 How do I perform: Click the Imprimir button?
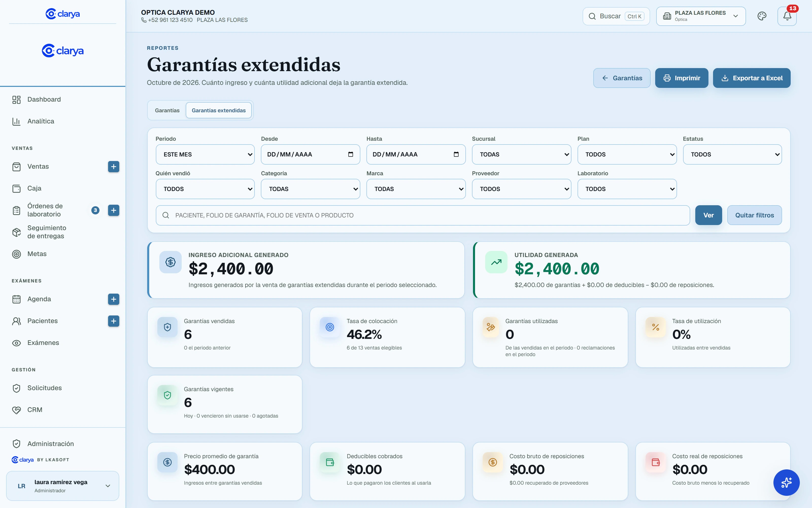click(682, 78)
